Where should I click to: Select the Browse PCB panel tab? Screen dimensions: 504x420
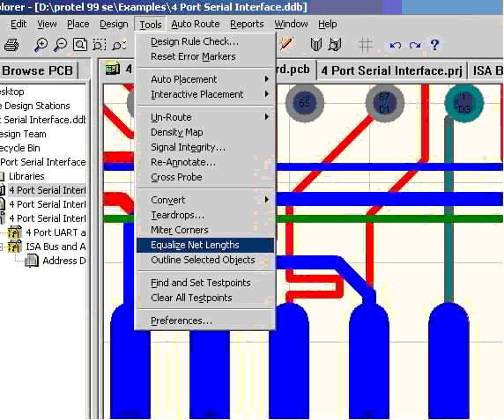click(38, 70)
